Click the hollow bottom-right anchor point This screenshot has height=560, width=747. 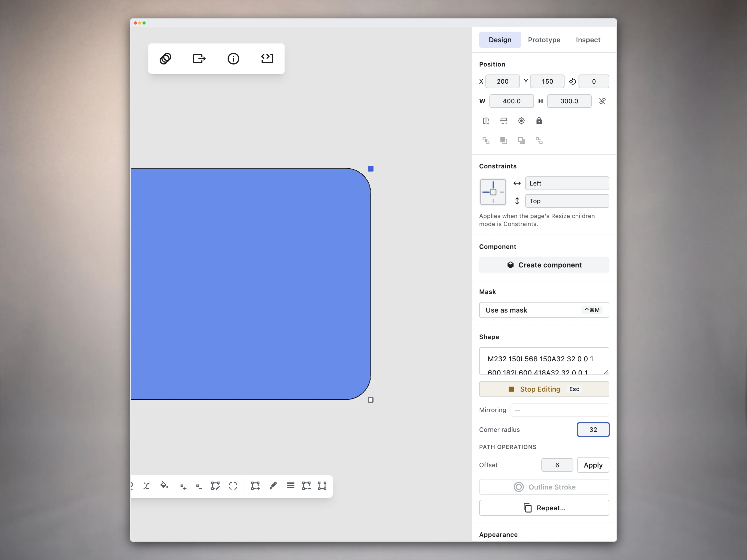[x=370, y=400]
